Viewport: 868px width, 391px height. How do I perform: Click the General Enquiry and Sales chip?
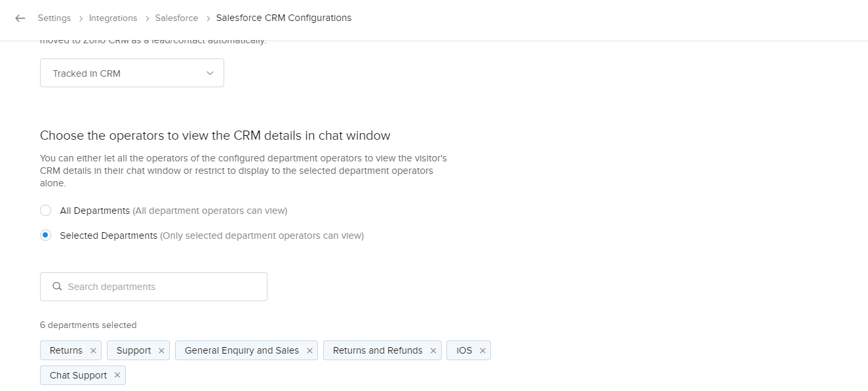(241, 351)
